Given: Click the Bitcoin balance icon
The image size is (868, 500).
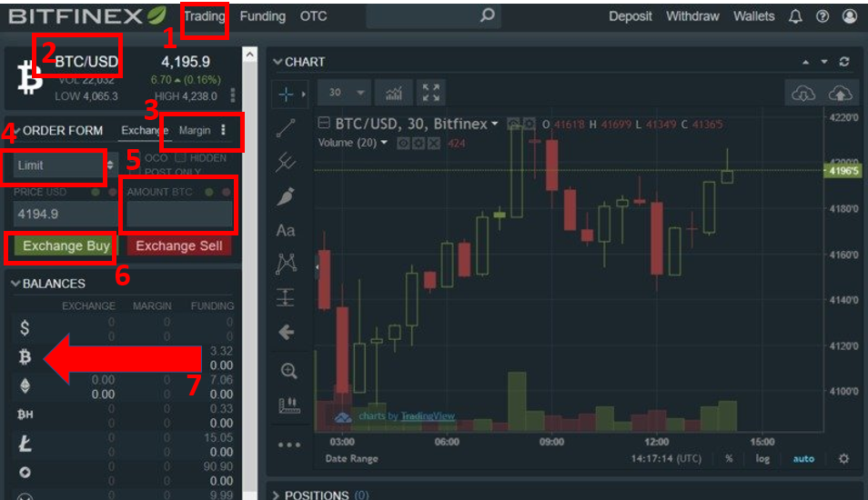Looking at the screenshot, I should click(25, 356).
